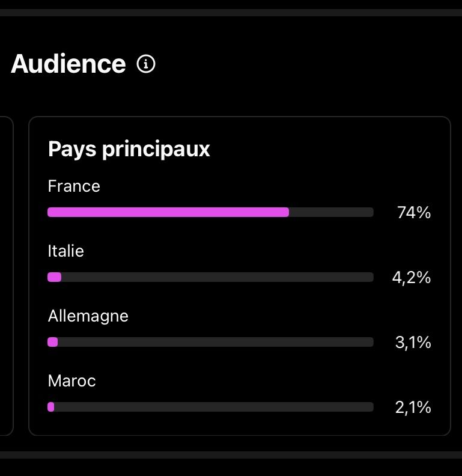This screenshot has width=462, height=476.
Task: Click the Maroc pink bar segment
Action: click(50, 407)
